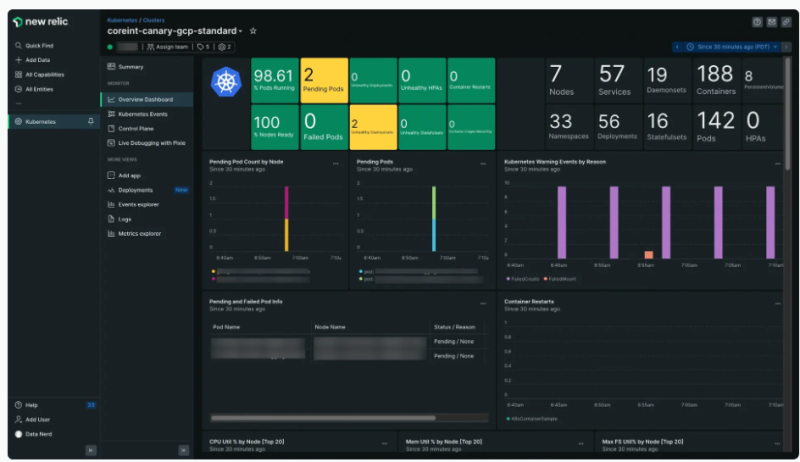Click the help question-mark icon top right
This screenshot has width=800, height=462.
pos(757,22)
